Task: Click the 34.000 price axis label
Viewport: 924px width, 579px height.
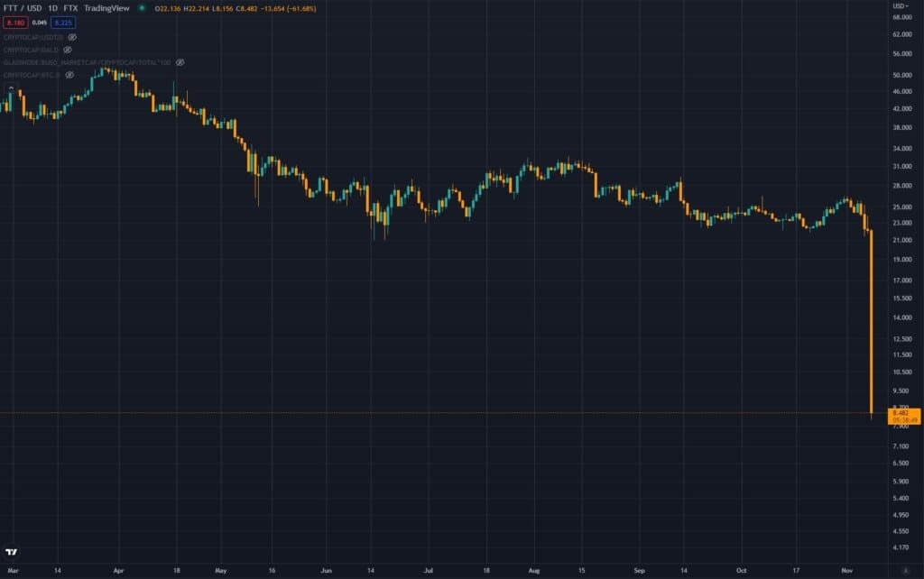Action: coord(902,149)
